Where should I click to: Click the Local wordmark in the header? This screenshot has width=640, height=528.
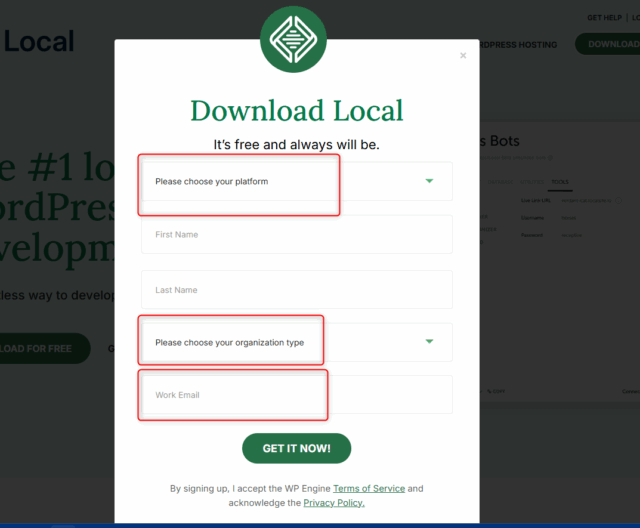pos(38,42)
